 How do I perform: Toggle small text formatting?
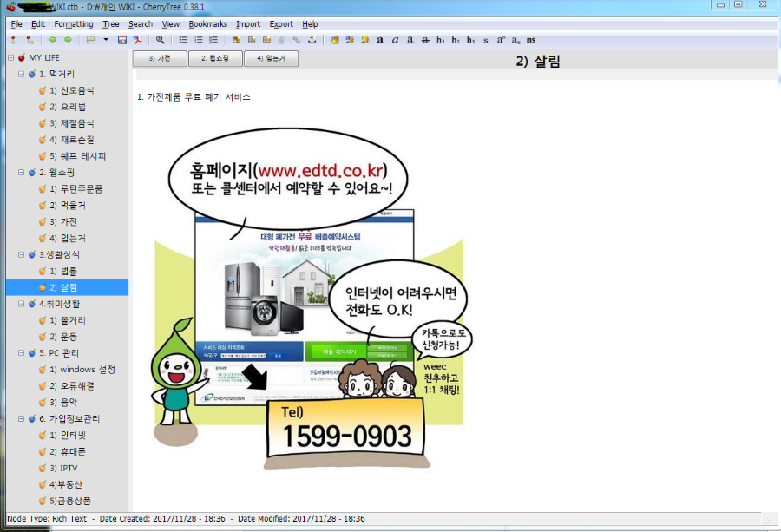[x=486, y=40]
